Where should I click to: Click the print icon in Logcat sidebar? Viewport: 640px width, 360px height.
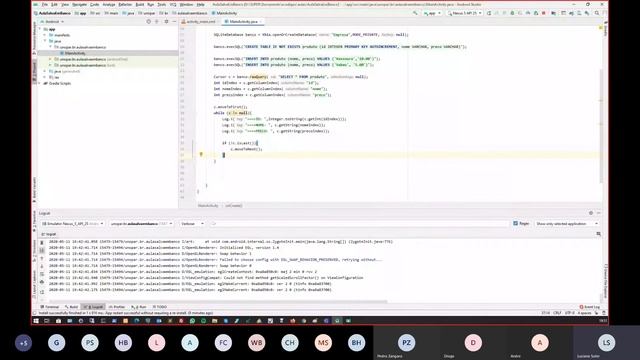tap(42, 282)
